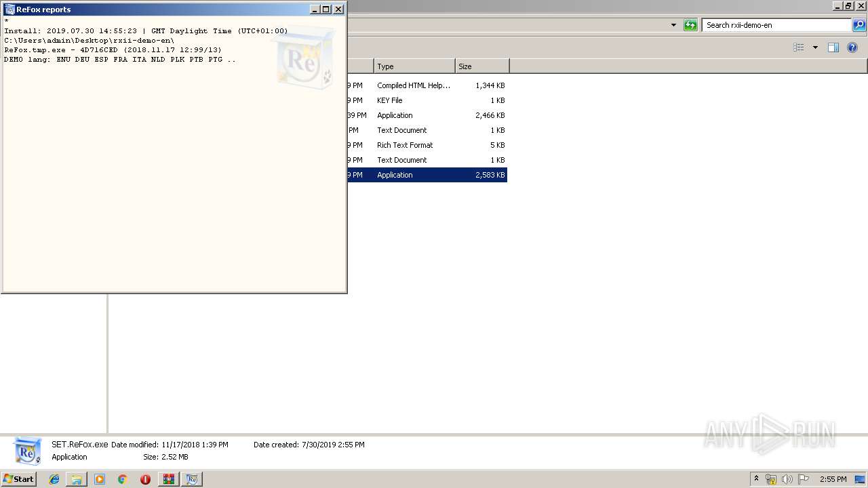Open the WinRAR taskbar button
This screenshot has width=868, height=488.
click(x=168, y=479)
